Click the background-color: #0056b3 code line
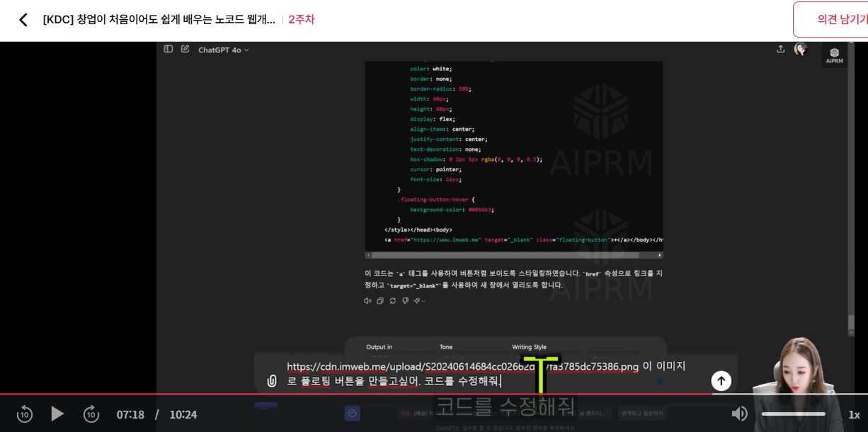The image size is (868, 432). coord(452,210)
